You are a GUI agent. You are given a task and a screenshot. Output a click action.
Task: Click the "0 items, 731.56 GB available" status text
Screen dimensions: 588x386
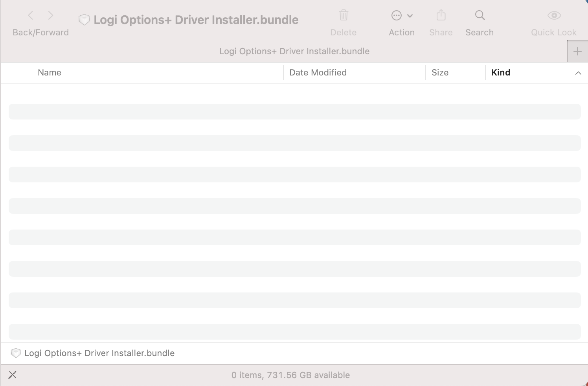[290, 375]
